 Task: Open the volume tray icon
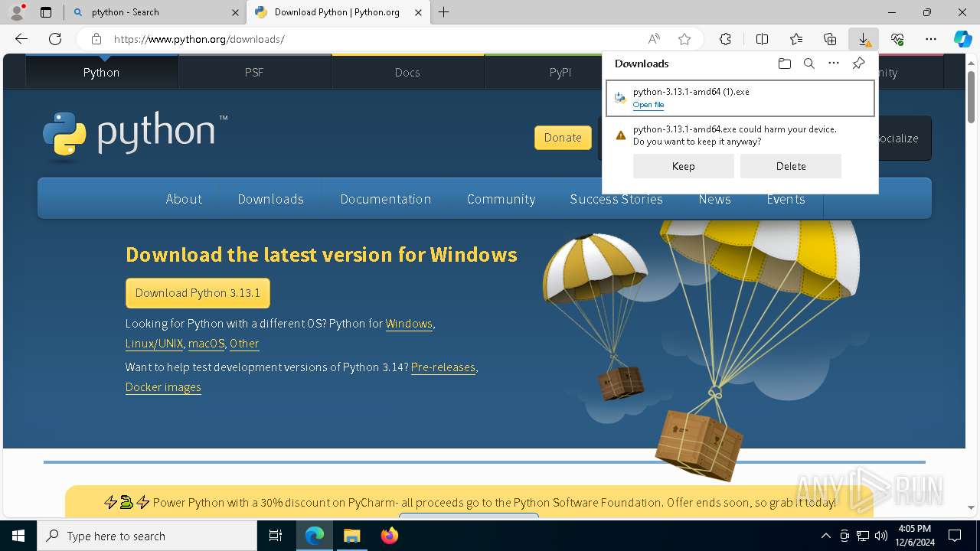pos(880,536)
